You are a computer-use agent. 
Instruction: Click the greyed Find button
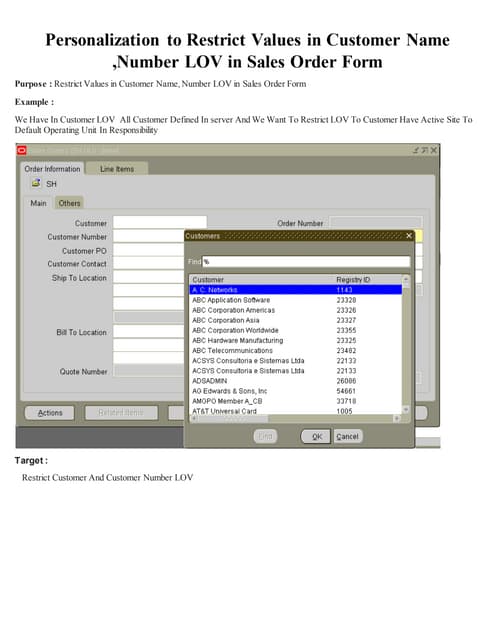click(x=265, y=436)
